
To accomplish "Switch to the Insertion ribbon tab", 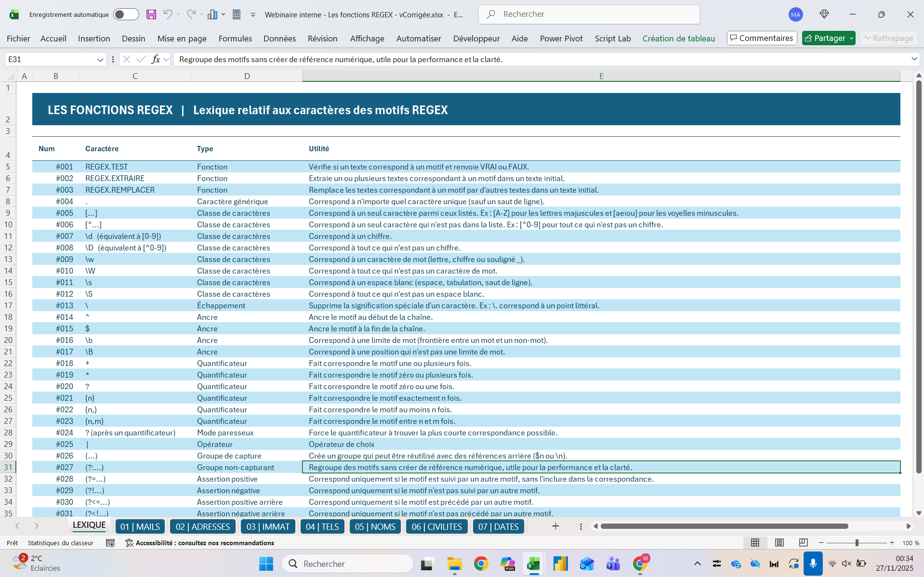I will (x=94, y=39).
